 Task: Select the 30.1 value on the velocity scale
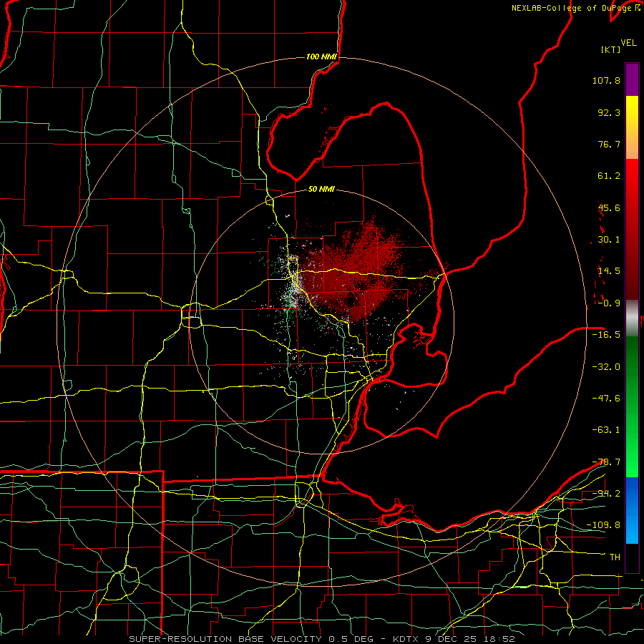[x=609, y=240]
